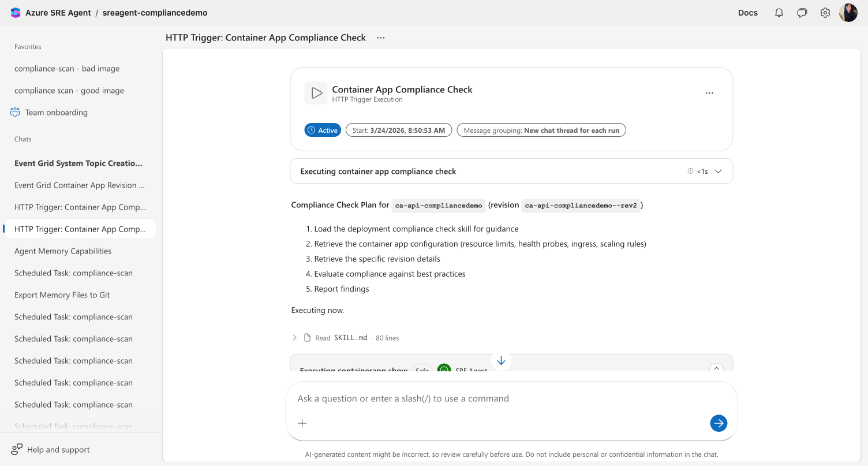
Task: Click the 'Report findings' plan step
Action: (x=342, y=289)
